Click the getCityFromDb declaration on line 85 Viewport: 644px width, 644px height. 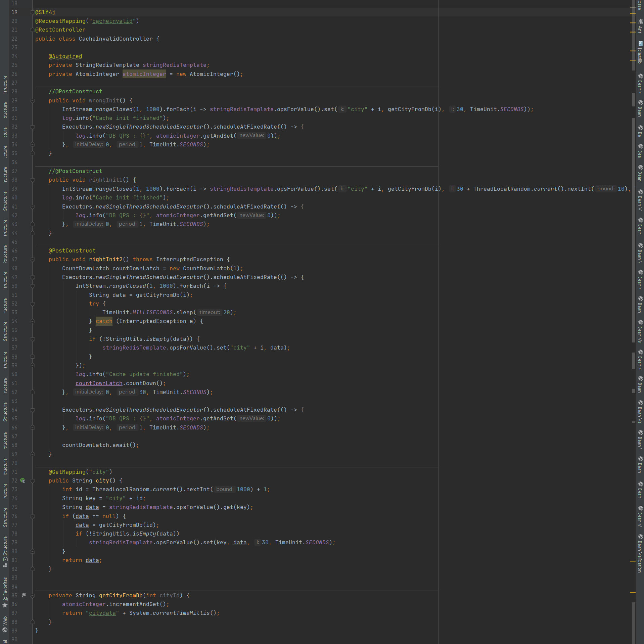click(121, 595)
